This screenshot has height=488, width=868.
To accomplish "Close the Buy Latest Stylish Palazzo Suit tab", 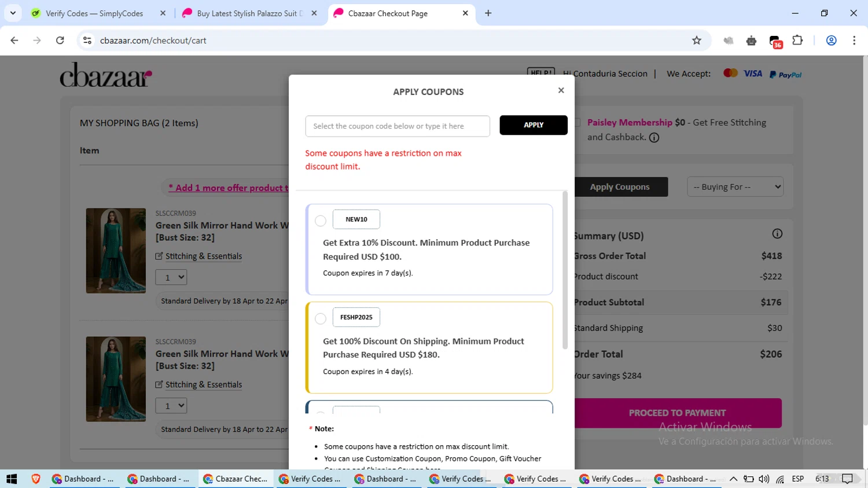I will click(314, 13).
